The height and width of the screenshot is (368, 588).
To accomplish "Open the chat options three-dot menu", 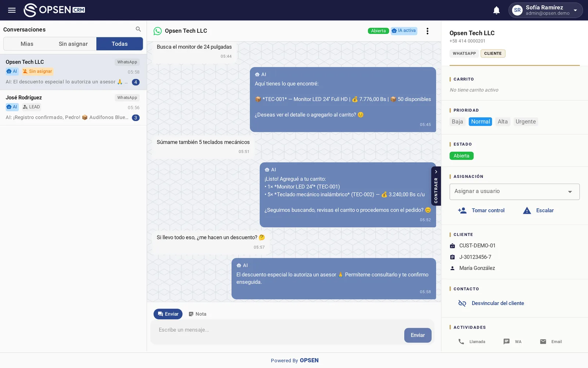I will pyautogui.click(x=427, y=31).
